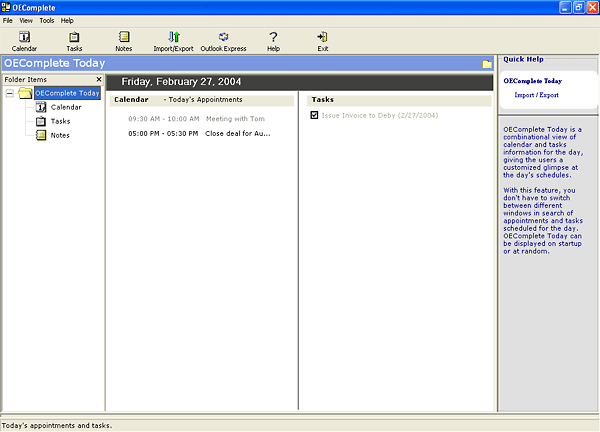600x432 pixels.
Task: Open the Tasks toolbar icon
Action: (74, 41)
